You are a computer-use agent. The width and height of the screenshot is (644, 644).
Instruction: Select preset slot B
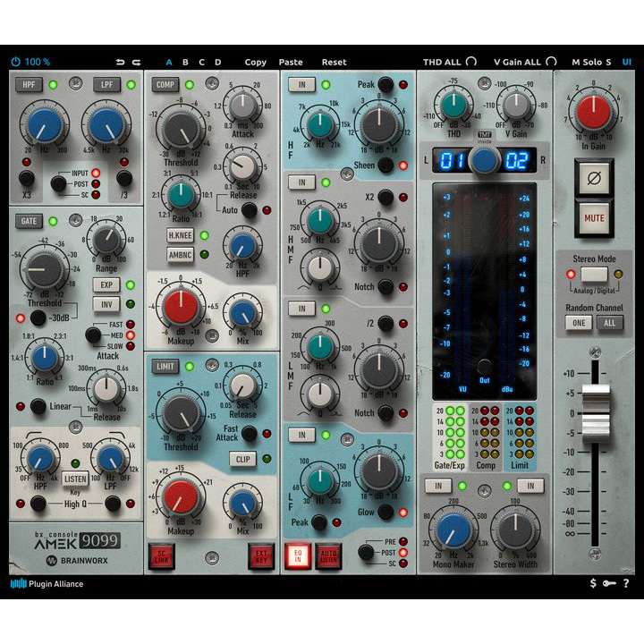coord(185,62)
